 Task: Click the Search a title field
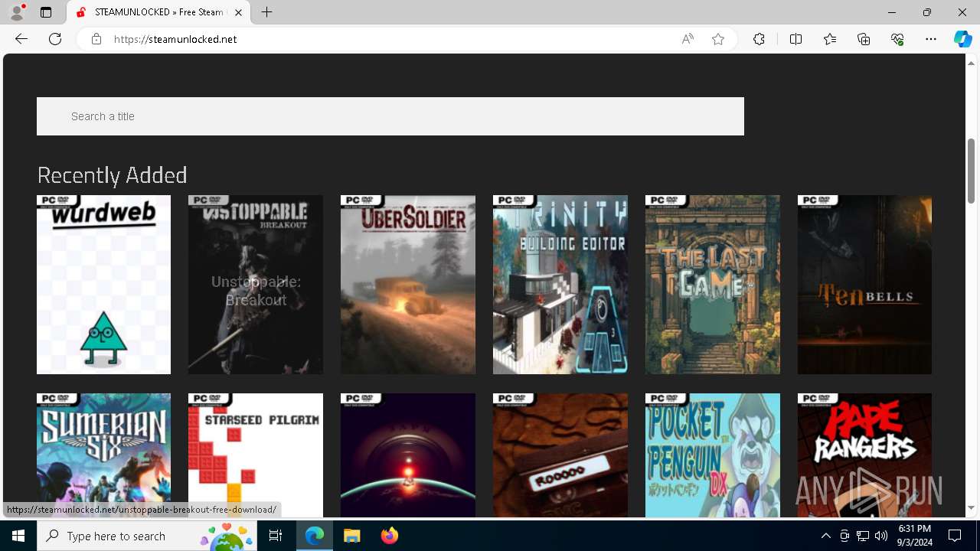(390, 116)
